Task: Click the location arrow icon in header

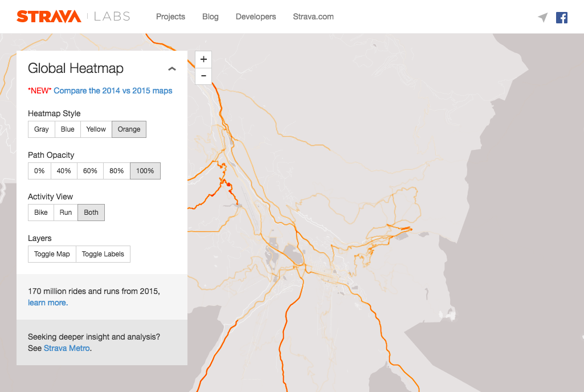Action: pyautogui.click(x=543, y=17)
